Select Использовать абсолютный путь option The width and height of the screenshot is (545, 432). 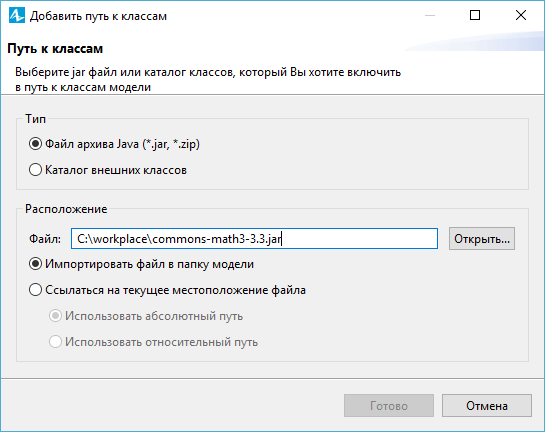tap(146, 316)
